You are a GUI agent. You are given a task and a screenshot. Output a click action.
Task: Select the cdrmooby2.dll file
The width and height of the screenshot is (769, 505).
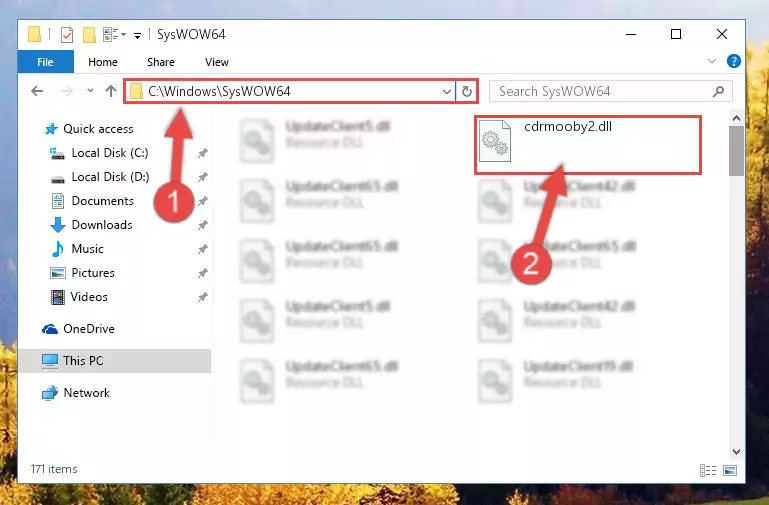588,144
